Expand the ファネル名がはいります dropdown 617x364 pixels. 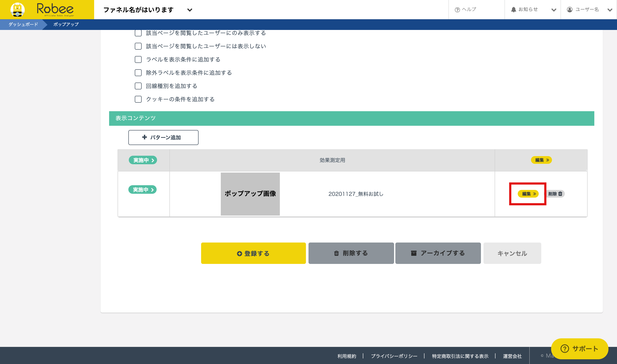coord(190,10)
